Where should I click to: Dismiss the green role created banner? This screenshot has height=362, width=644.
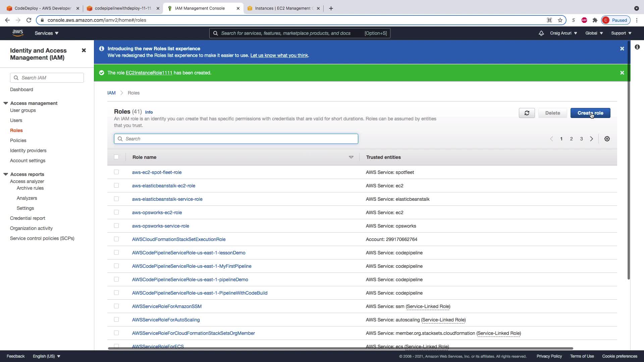[x=622, y=73]
